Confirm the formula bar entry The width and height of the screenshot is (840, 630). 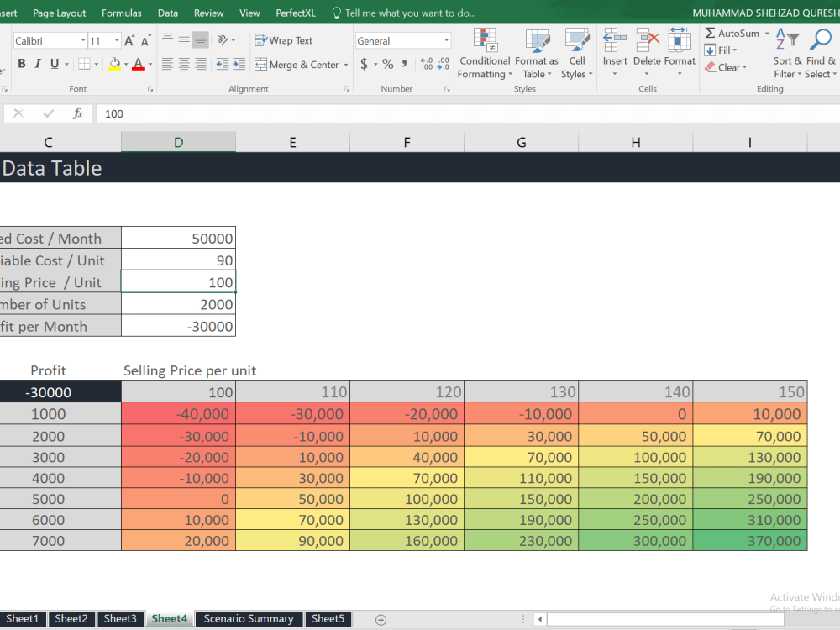pyautogui.click(x=48, y=113)
